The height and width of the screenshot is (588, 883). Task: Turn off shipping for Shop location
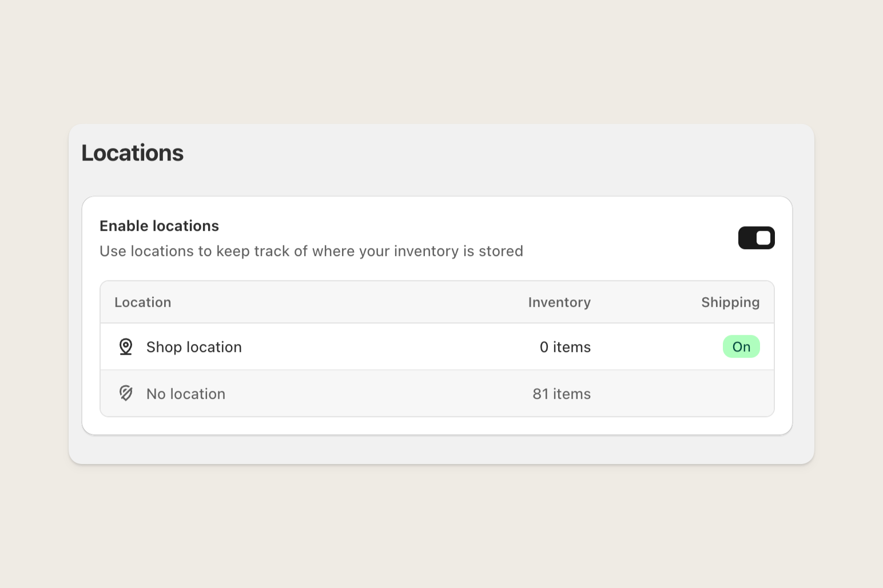point(741,346)
